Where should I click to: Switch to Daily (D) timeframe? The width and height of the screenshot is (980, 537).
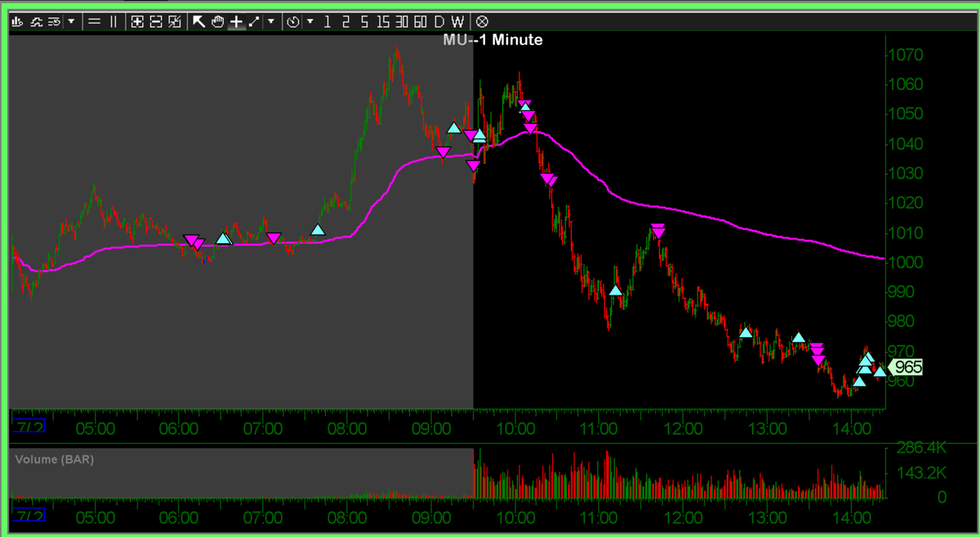coord(439,22)
